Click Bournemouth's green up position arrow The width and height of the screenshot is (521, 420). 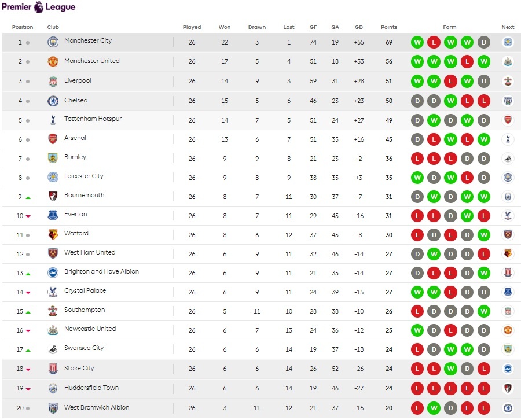click(x=28, y=197)
